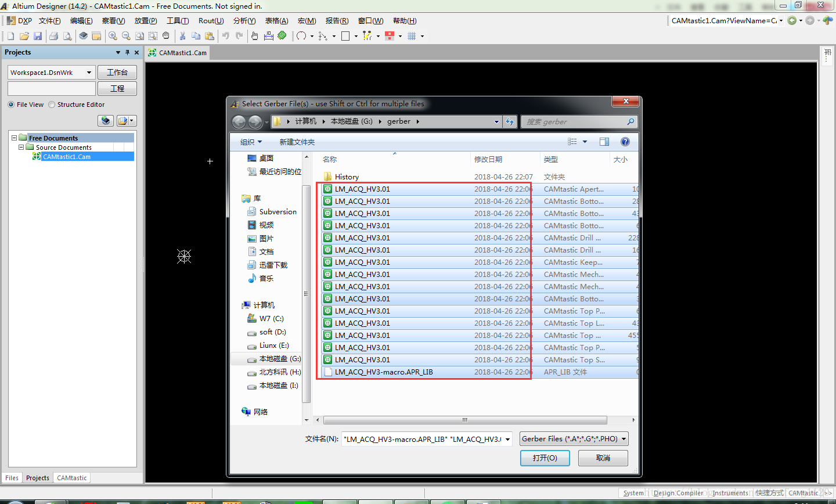Click the Design Compiler status bar button

[678, 493]
